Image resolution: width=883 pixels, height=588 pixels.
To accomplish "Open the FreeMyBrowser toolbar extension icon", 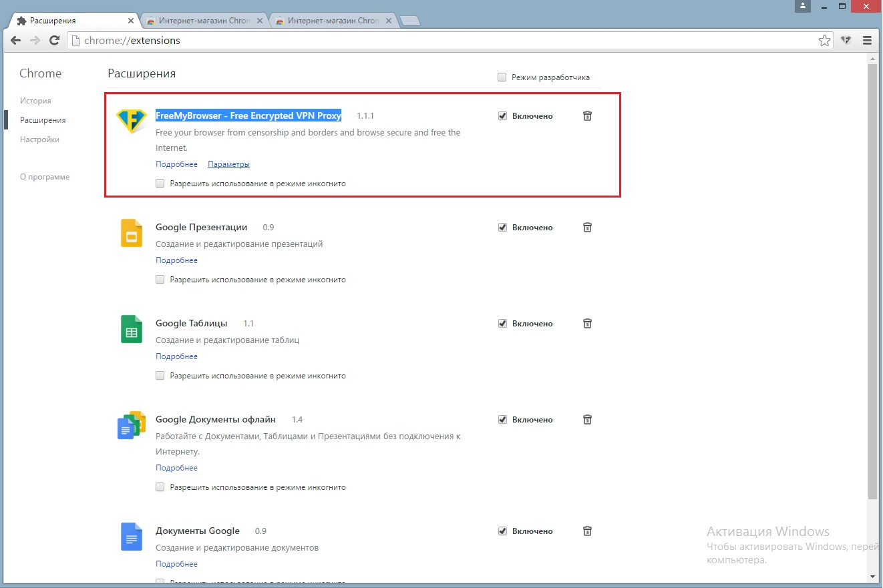I will click(846, 41).
